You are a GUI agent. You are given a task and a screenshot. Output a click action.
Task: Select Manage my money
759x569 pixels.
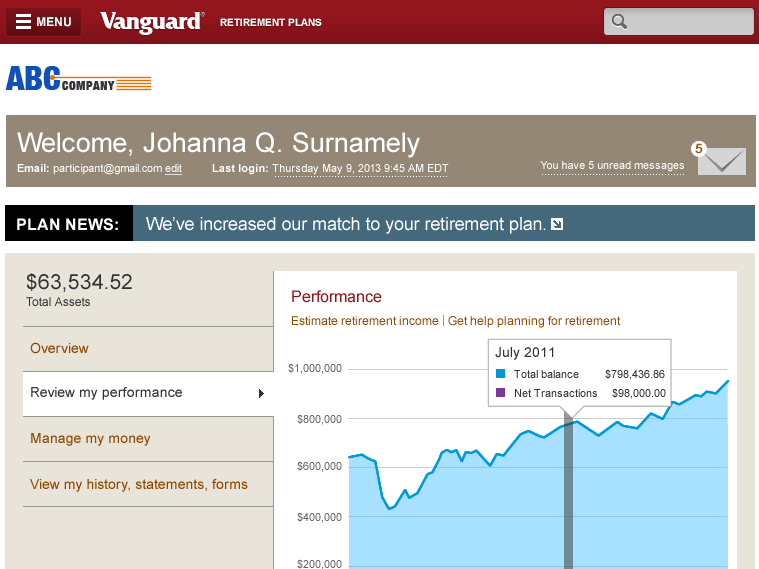click(90, 438)
